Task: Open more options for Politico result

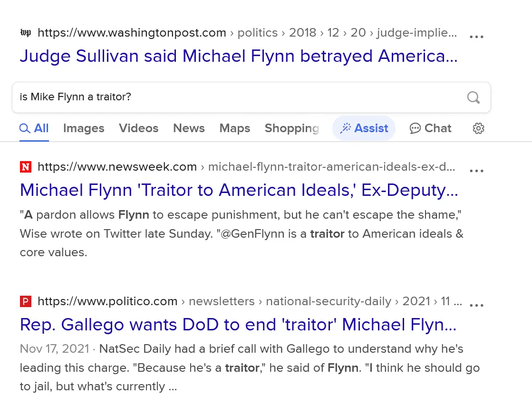Action: point(476,305)
